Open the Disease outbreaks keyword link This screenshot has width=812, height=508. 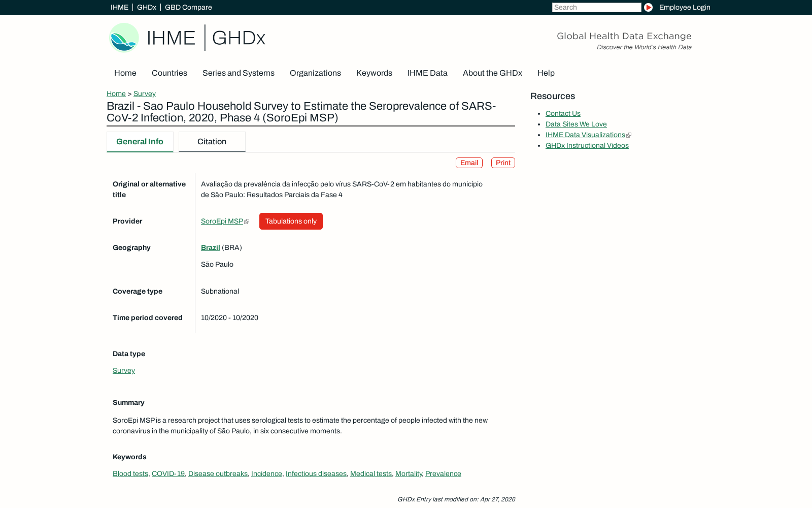(218, 474)
